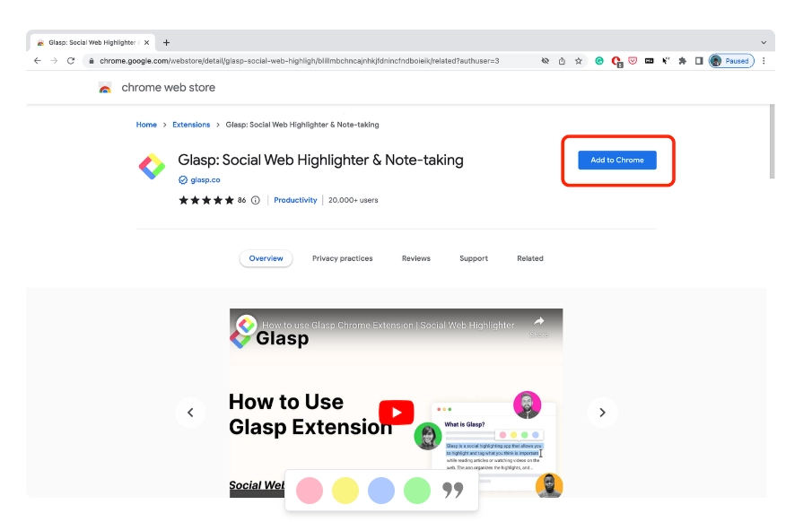The height and width of the screenshot is (522, 812).
Task: Select the blue highlight color
Action: pos(381,491)
